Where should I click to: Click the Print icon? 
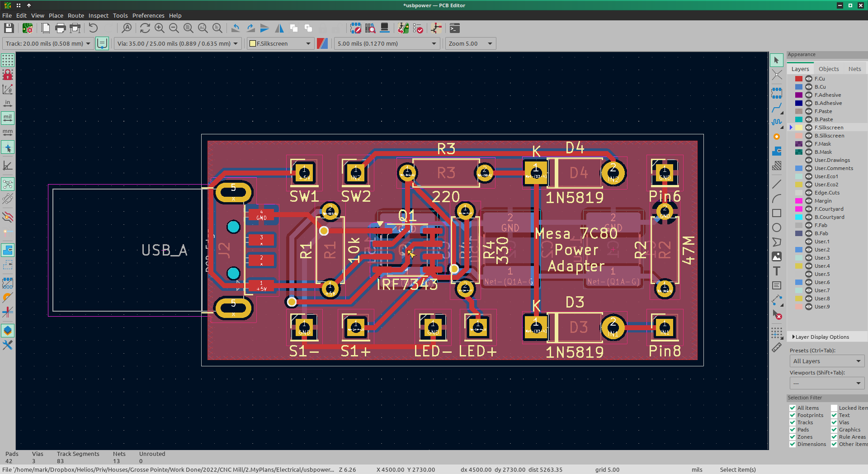pos(60,28)
